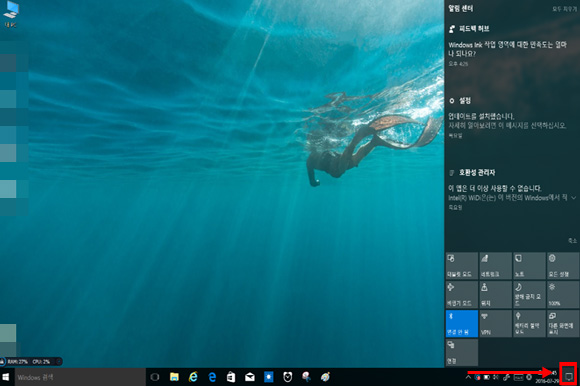Toggle the highlighted Bluetooth quick action tile
580x387 pixels.
click(x=461, y=323)
